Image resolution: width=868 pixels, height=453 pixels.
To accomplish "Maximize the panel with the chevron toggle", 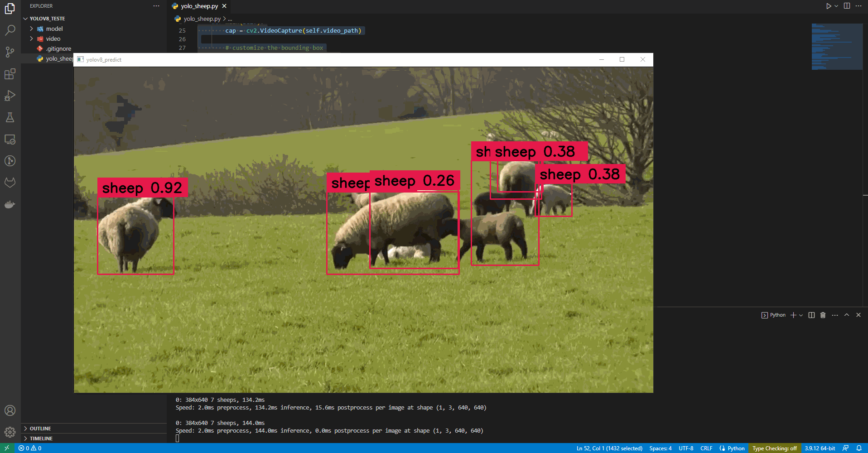I will 846,315.
